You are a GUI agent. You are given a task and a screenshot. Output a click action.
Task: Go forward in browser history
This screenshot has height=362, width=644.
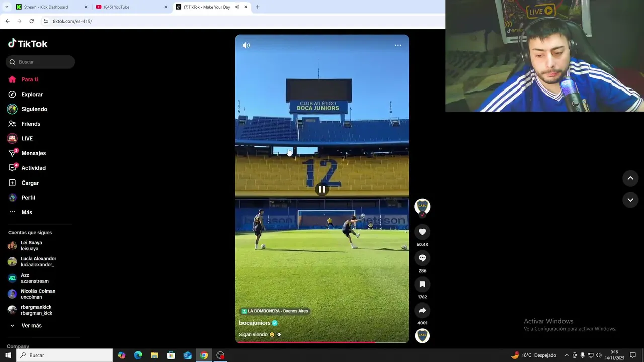tap(19, 21)
